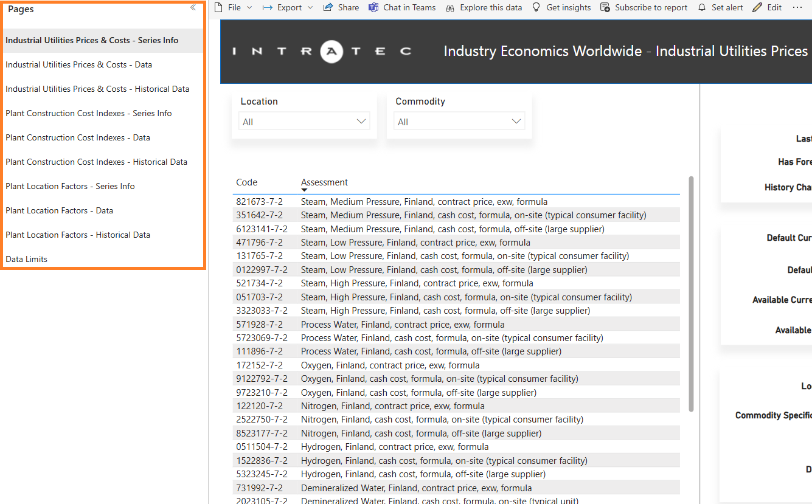Click the Set alert bell icon
The image size is (812, 504).
pyautogui.click(x=702, y=7)
